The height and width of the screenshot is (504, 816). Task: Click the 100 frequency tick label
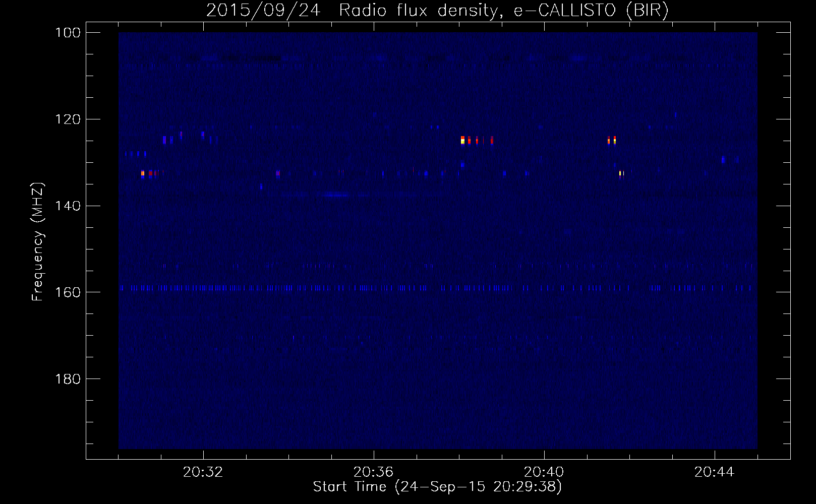click(68, 33)
